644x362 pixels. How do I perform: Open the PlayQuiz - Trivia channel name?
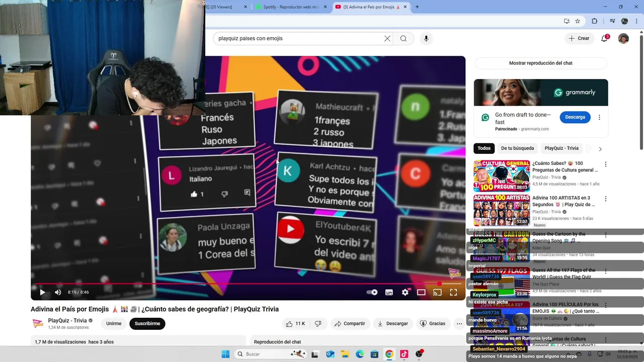(67, 321)
